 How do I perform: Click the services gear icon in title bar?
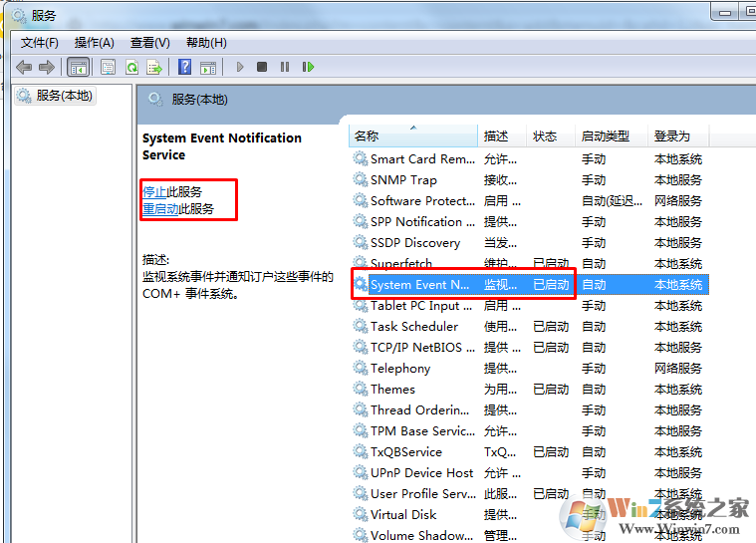click(19, 15)
